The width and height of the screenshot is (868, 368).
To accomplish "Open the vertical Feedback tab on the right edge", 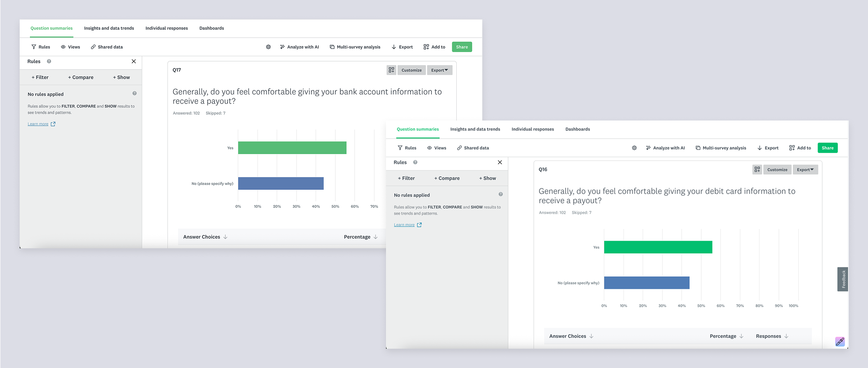I will (x=843, y=279).
